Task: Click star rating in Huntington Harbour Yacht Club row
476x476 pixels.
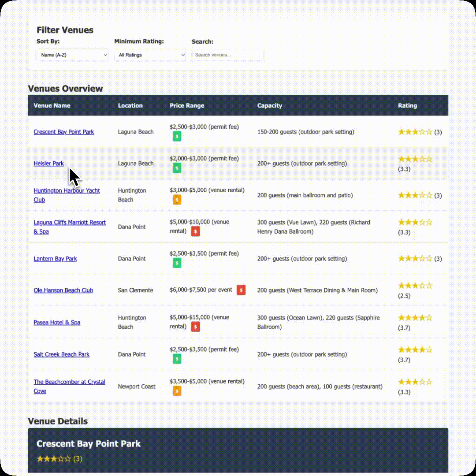Action: [415, 195]
